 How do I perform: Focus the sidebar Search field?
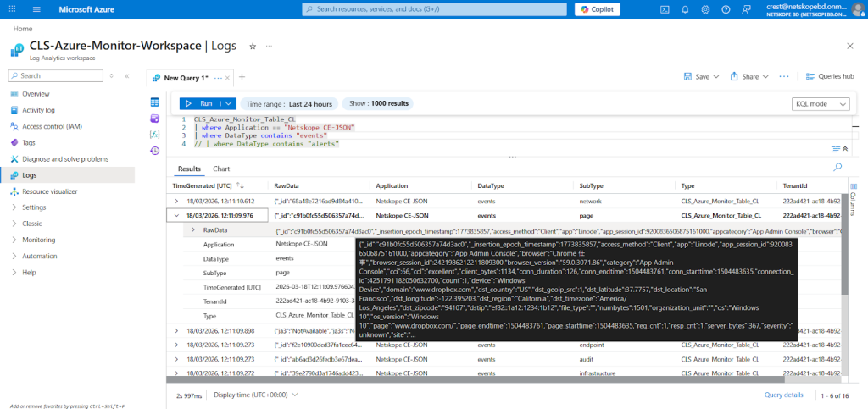[56, 75]
